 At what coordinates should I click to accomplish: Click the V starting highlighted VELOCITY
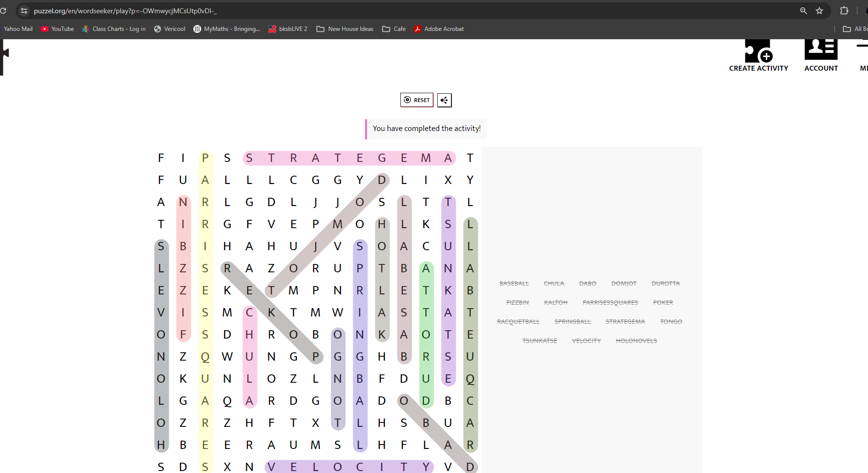point(271,467)
